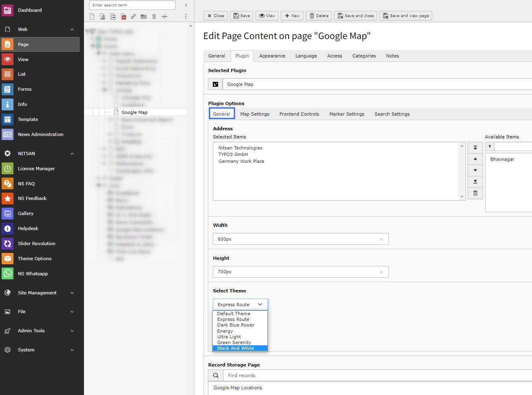Open the Page module
Viewport: 532px width, 395px height.
tap(40, 44)
